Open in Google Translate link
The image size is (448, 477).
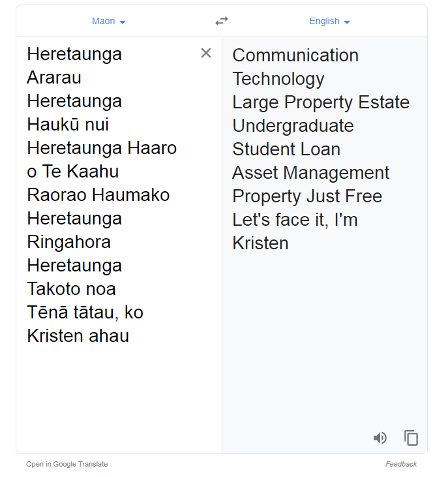pyautogui.click(x=67, y=464)
